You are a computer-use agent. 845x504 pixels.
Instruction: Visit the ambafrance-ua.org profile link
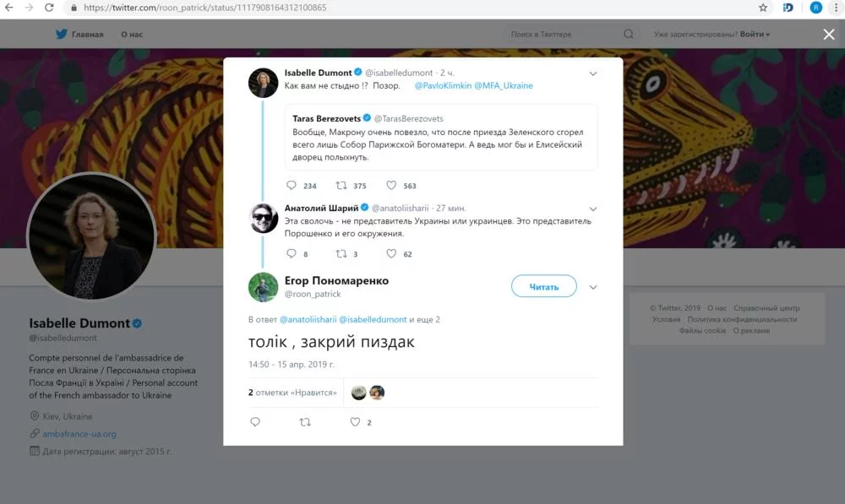[x=79, y=434]
